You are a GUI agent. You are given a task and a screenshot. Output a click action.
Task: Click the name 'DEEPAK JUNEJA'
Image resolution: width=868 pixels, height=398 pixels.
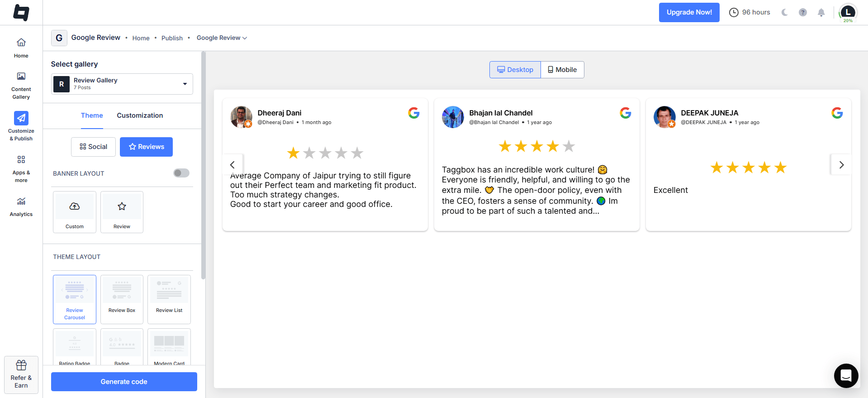[709, 113]
